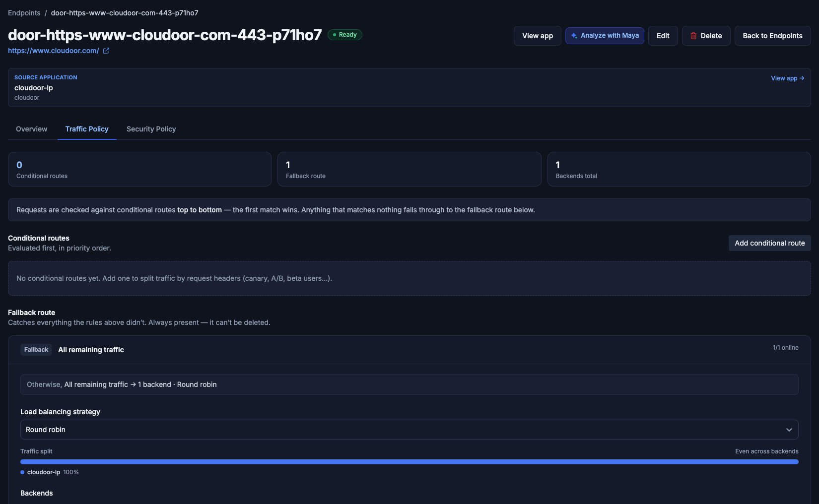Go Back to Endpoints
The width and height of the screenshot is (819, 504).
point(772,36)
